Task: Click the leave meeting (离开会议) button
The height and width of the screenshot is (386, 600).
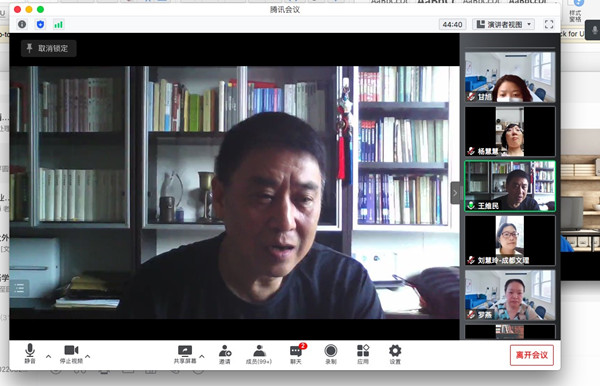Action: (x=532, y=355)
